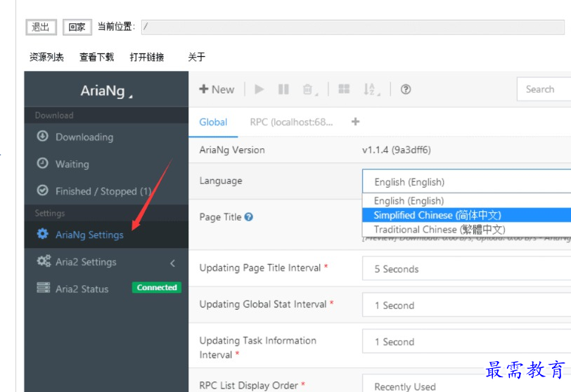Click the 回家 button
Viewport: 571px width, 392px height.
click(77, 27)
